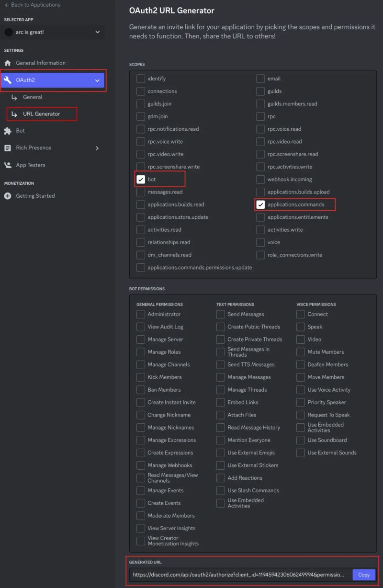Viewport: 383px width, 588px height.
Task: Enable Use External Sounds permission
Action: (x=301, y=452)
